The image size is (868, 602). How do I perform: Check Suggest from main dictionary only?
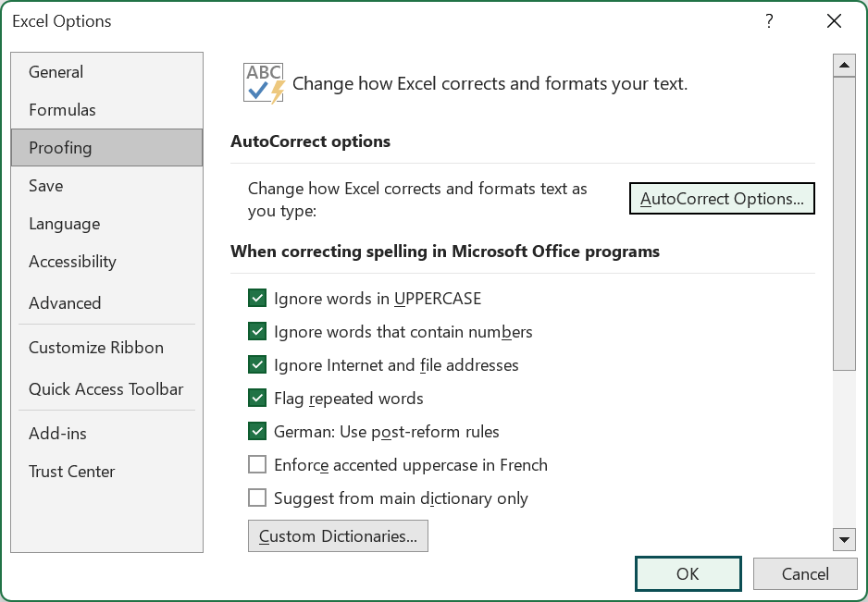pos(257,498)
